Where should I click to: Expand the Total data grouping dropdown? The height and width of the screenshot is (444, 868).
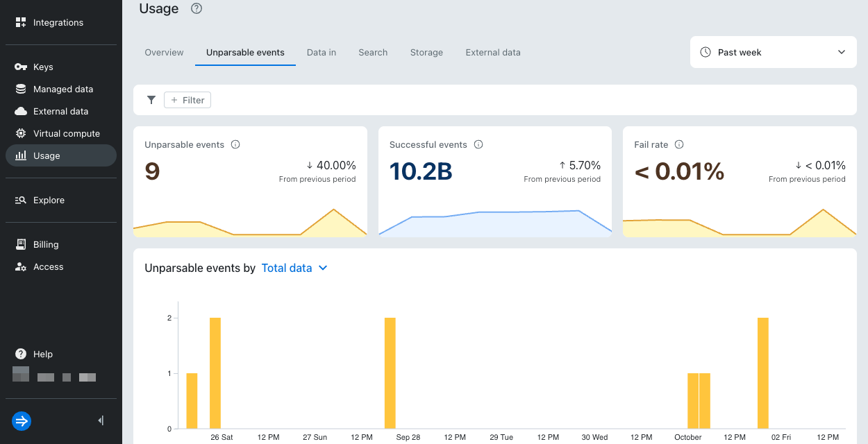point(294,268)
